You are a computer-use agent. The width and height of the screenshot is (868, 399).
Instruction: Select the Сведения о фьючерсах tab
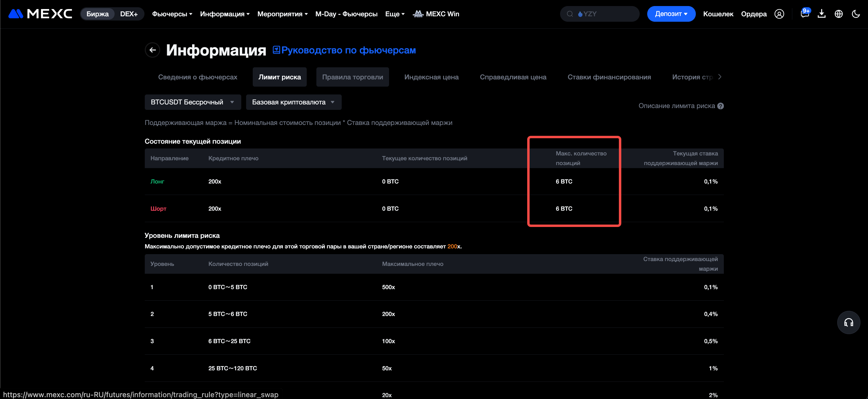[x=198, y=77]
